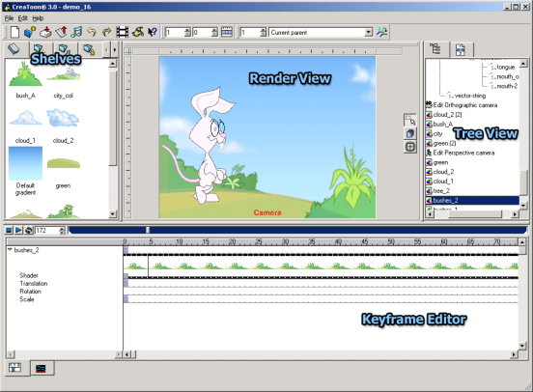
Task: Click the blue cube object toolbar icon
Action: point(30,32)
